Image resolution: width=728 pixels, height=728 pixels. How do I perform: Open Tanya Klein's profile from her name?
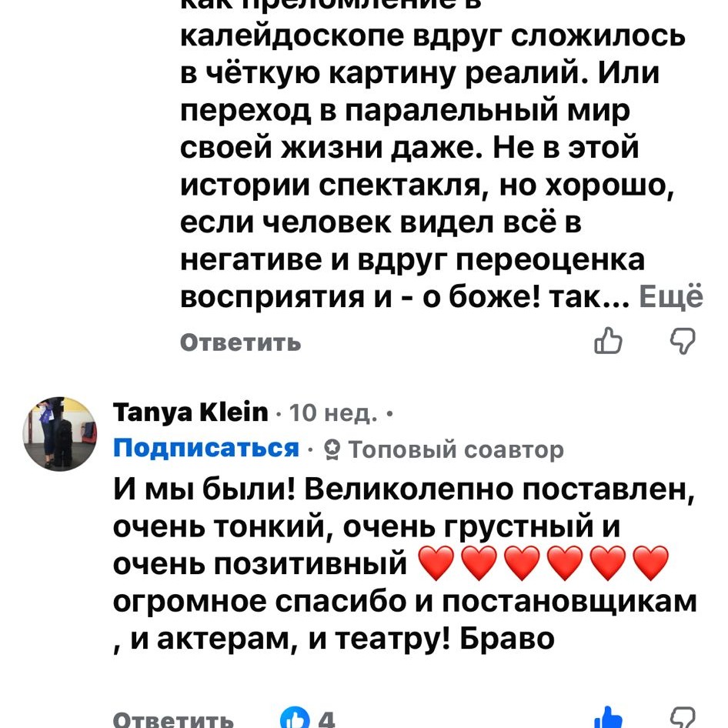pyautogui.click(x=191, y=412)
